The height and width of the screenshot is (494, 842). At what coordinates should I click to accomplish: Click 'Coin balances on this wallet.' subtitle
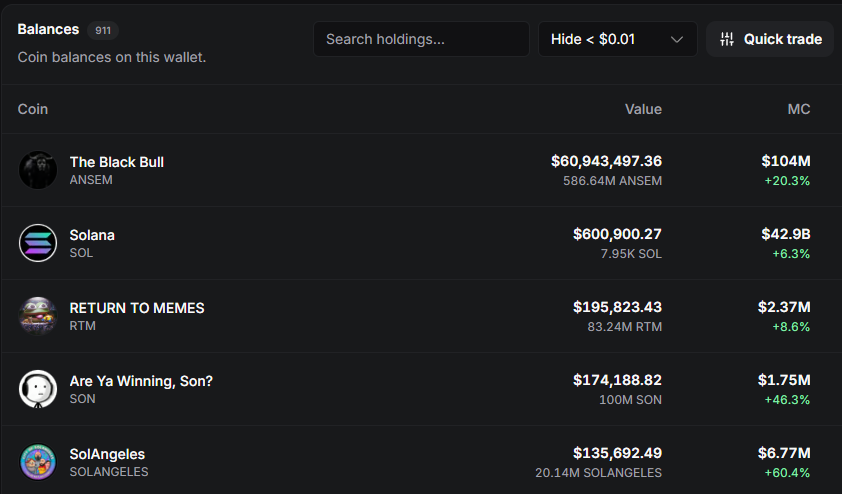coord(112,57)
